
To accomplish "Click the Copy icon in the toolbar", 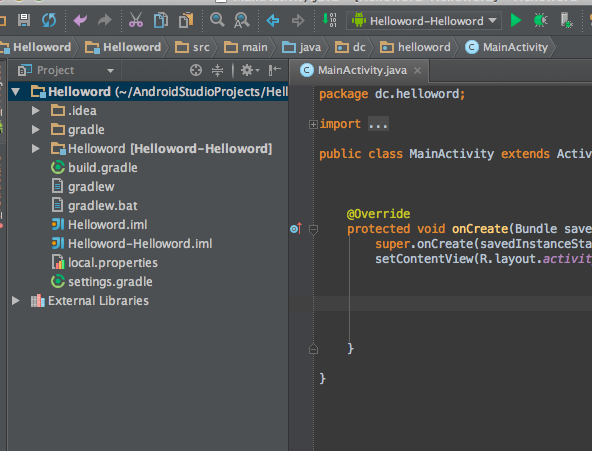I will click(x=161, y=20).
